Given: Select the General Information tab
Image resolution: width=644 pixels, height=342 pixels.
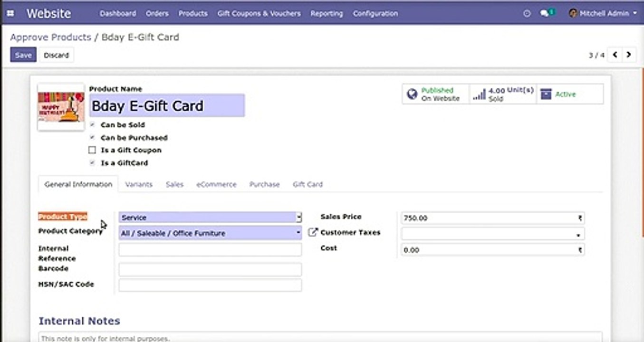Looking at the screenshot, I should [x=78, y=184].
